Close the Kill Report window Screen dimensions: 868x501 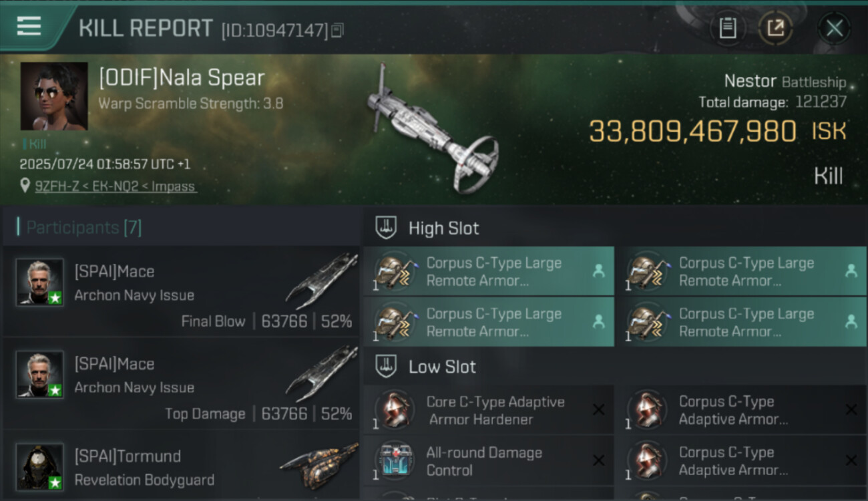click(x=834, y=28)
